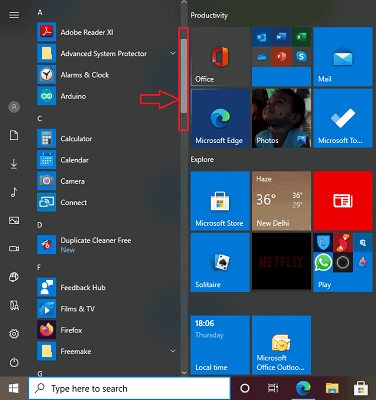
Task: Click the letter C section header
Action: pos(40,119)
